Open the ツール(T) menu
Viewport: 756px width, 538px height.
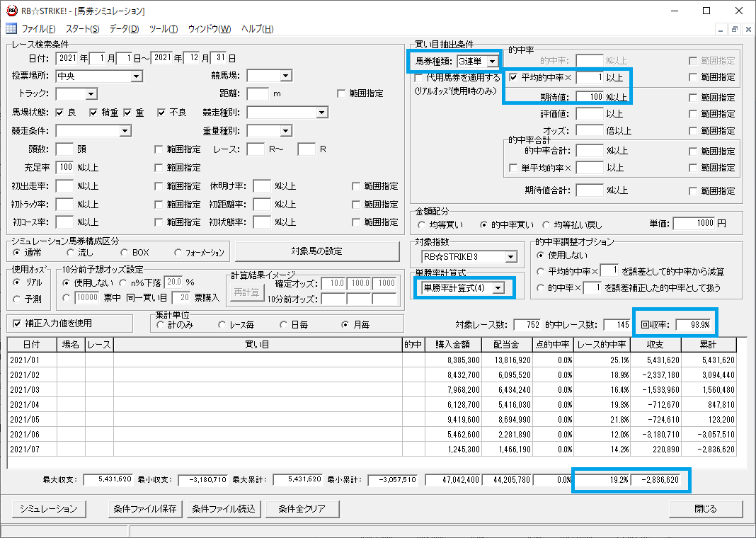pos(164,29)
